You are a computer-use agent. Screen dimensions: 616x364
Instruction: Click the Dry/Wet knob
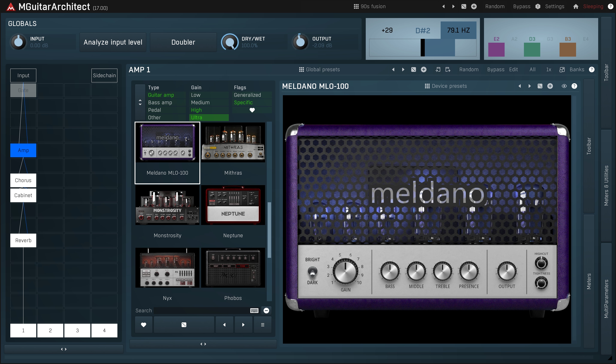pyautogui.click(x=230, y=42)
